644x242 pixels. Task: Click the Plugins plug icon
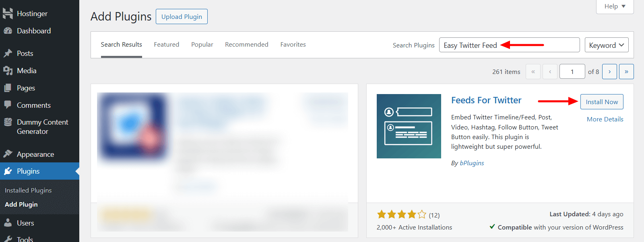[x=8, y=171]
